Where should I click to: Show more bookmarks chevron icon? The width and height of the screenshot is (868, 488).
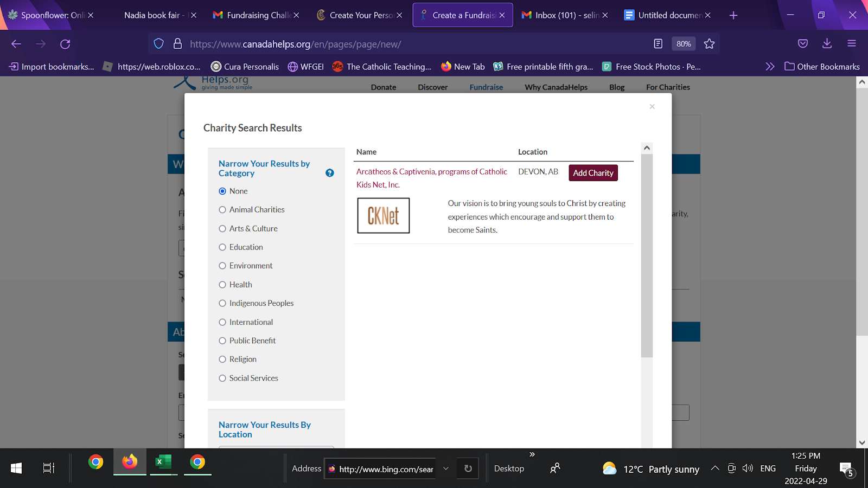pyautogui.click(x=770, y=67)
